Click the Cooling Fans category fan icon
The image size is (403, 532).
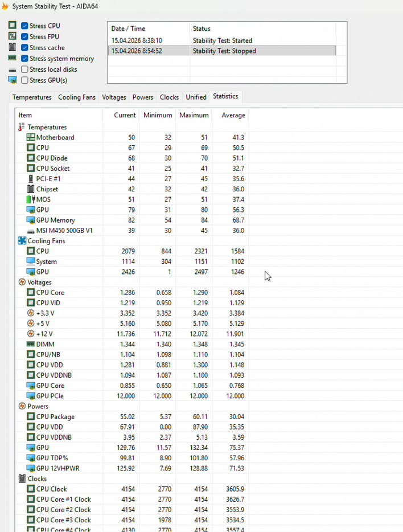[22, 241]
